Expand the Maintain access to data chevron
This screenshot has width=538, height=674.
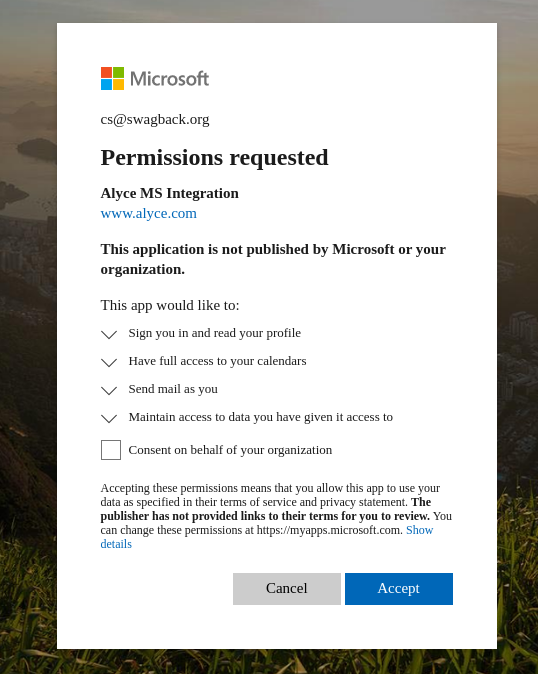[x=109, y=418]
